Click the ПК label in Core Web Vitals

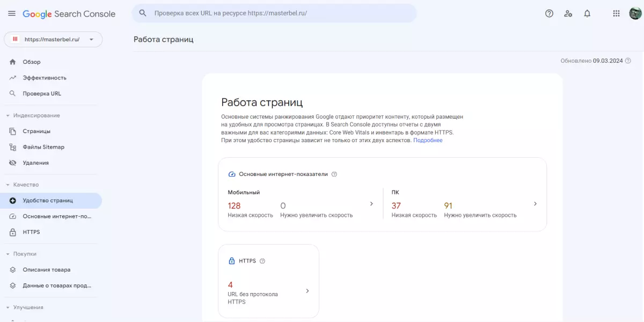tap(395, 192)
